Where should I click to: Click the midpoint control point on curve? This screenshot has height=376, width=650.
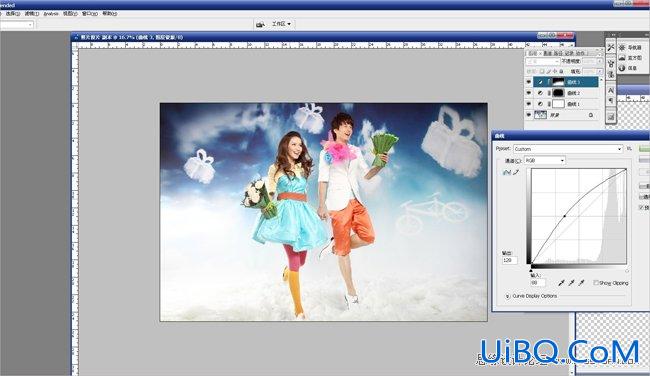click(x=565, y=216)
